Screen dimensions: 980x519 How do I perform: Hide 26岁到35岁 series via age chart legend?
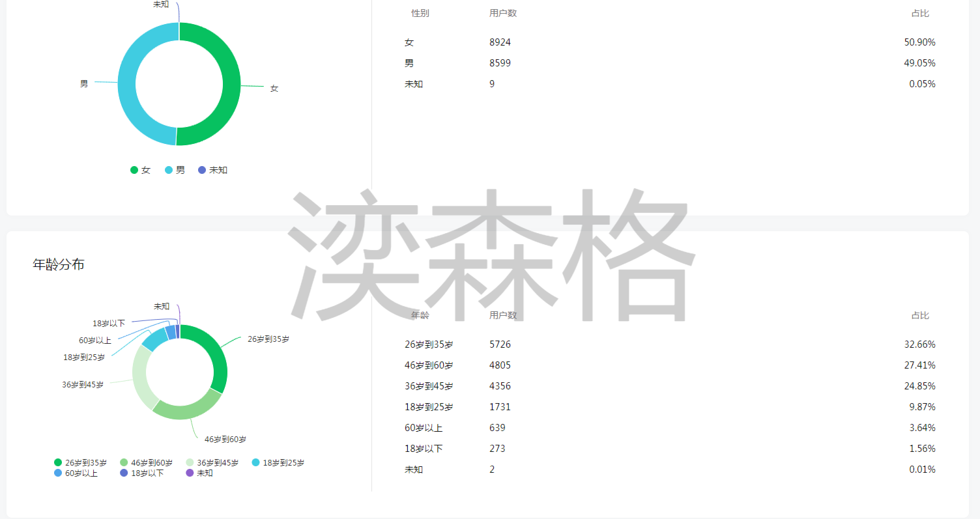click(x=80, y=463)
